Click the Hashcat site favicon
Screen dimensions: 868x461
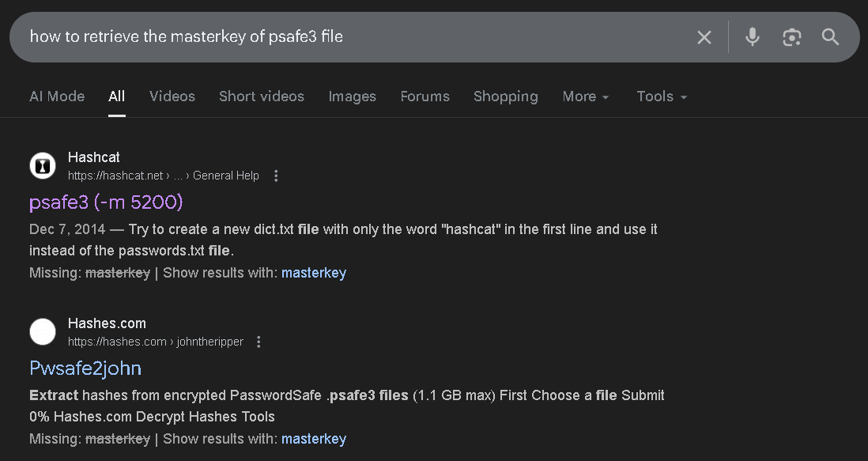click(x=43, y=165)
